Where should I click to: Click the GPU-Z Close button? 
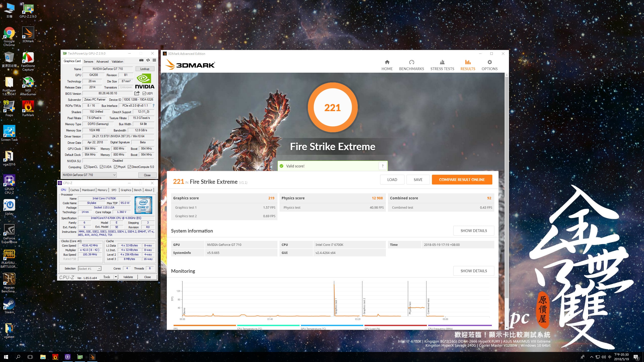[x=147, y=175]
